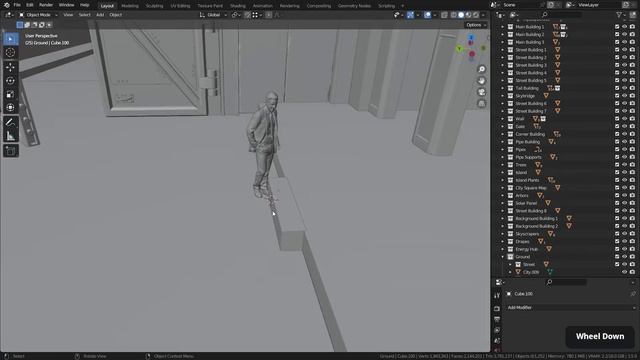Open the Edit menu
The image size is (640, 360).
[30, 5]
